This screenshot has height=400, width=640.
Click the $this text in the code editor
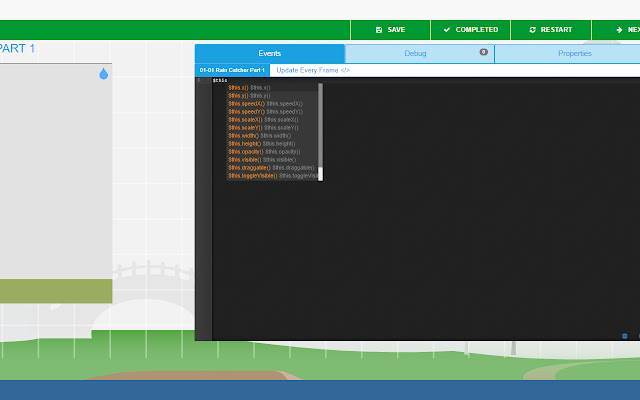click(220, 80)
